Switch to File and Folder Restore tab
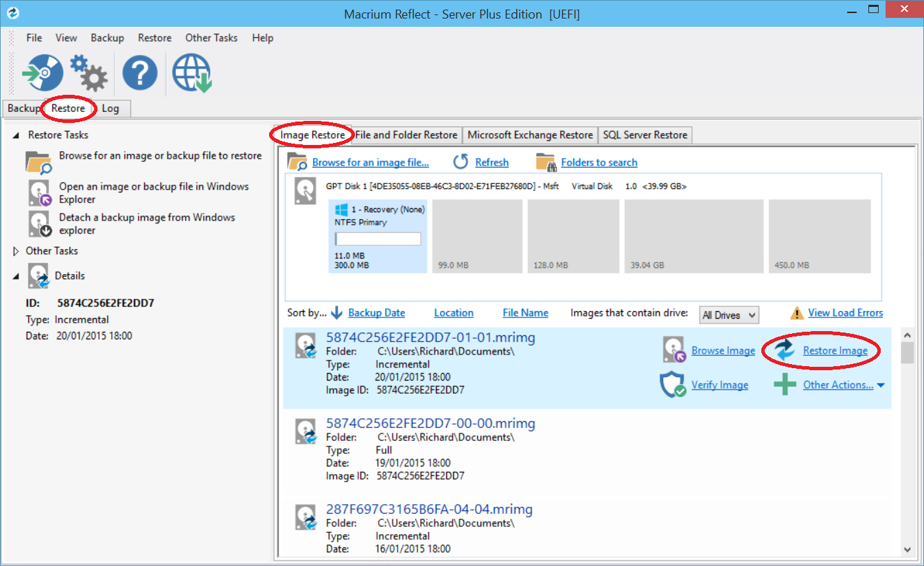The height and width of the screenshot is (566, 924). coord(406,135)
